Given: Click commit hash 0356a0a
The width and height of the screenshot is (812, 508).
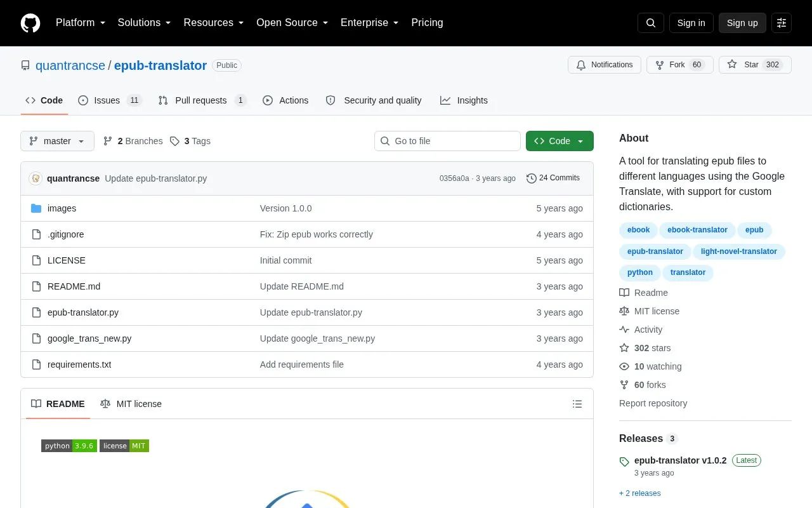Looking at the screenshot, I should 454,178.
